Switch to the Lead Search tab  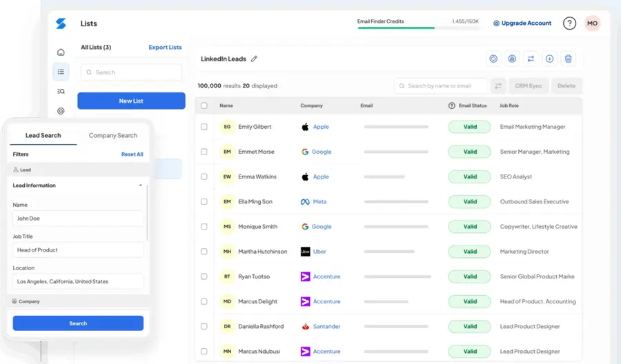[43, 135]
